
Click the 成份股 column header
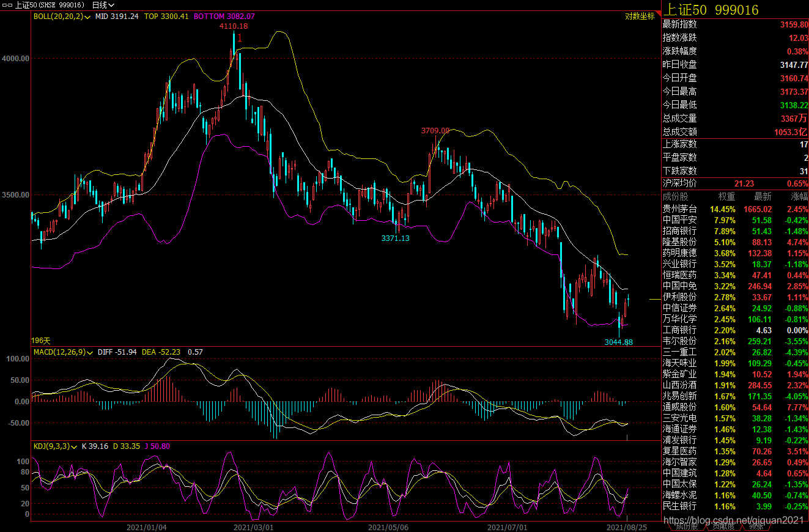[x=676, y=197]
